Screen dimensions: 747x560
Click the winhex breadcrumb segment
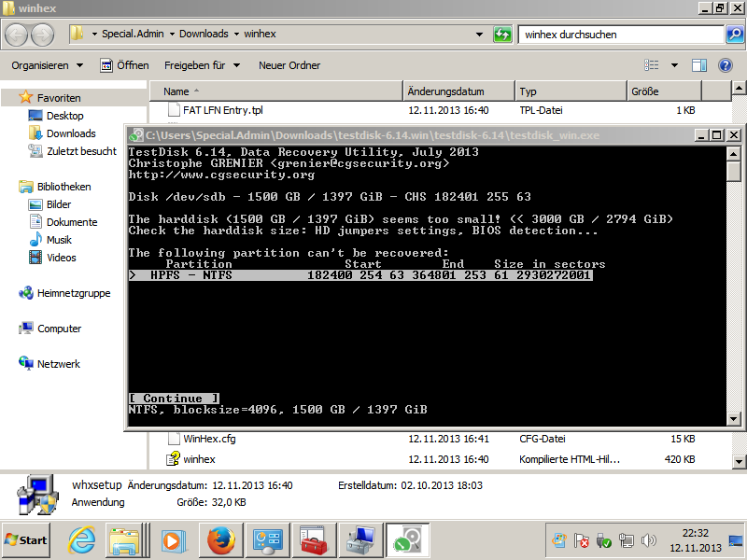tap(260, 34)
